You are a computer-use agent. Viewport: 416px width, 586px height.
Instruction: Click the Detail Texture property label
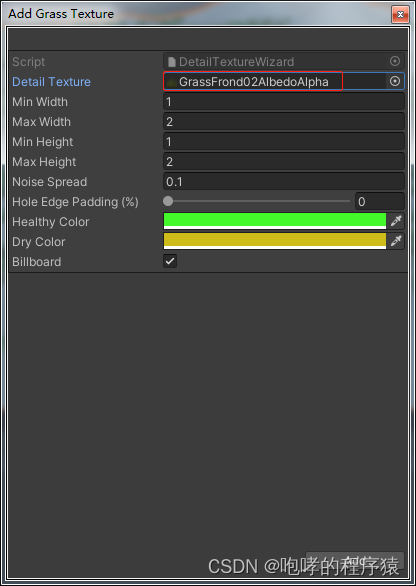tap(52, 82)
